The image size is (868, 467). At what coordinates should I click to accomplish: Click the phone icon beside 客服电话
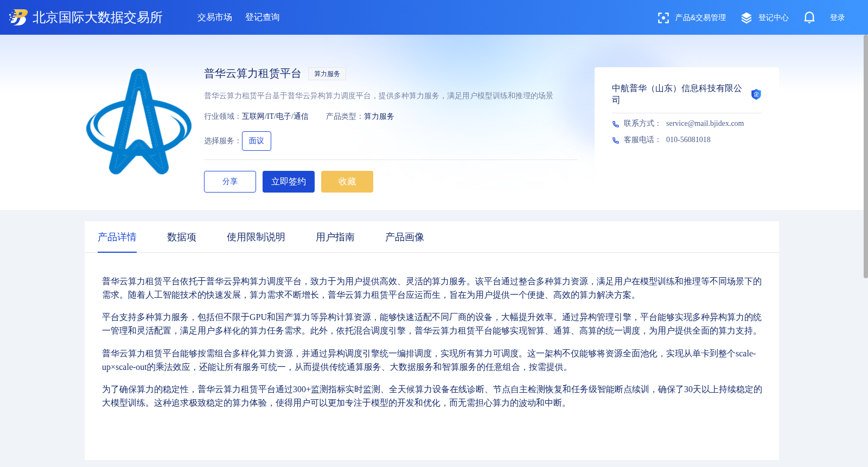pyautogui.click(x=616, y=140)
